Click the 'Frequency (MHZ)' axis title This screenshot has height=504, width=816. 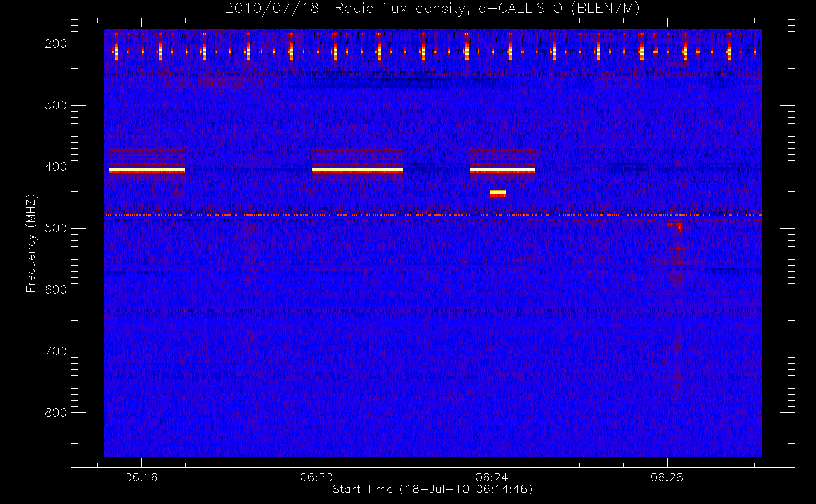pyautogui.click(x=31, y=243)
